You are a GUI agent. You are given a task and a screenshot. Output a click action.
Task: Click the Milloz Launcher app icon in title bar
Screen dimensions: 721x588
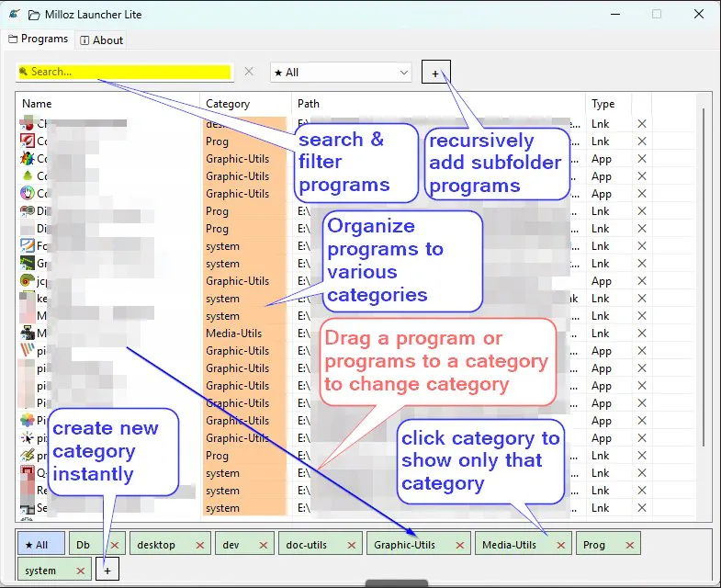pos(15,14)
